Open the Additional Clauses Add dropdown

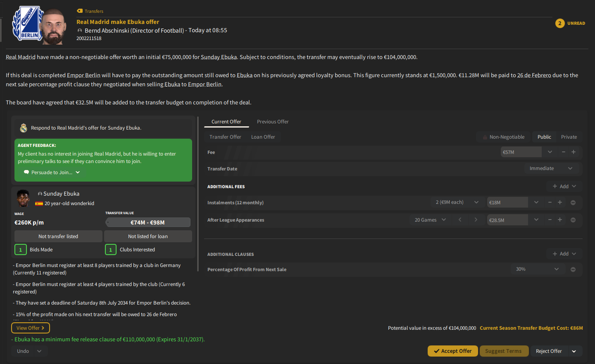[x=564, y=254]
